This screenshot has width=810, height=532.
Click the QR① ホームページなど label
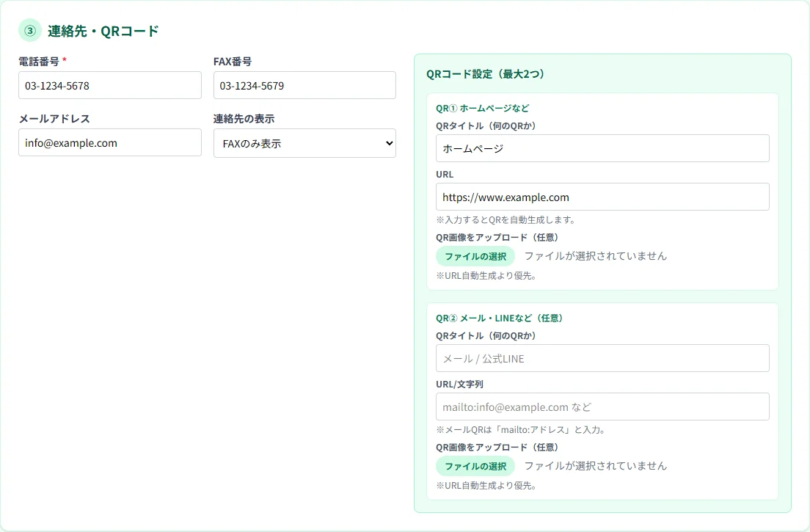pyautogui.click(x=483, y=108)
